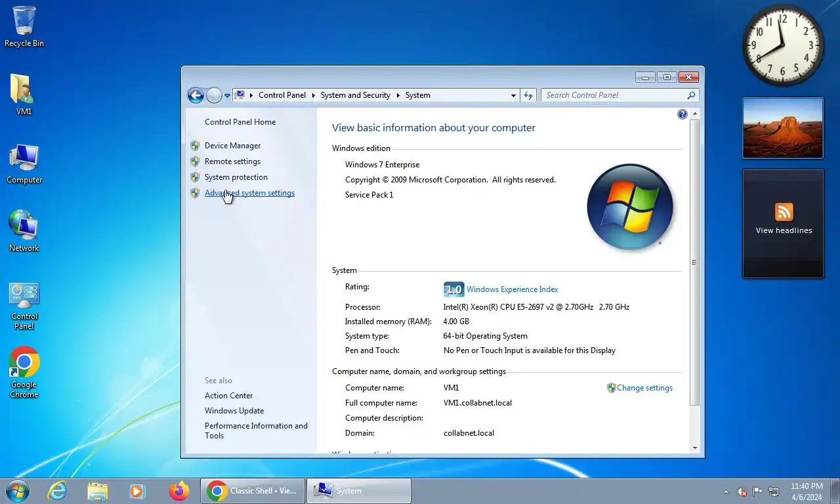Open the Network desktop icon
The image size is (840, 504).
point(24,231)
